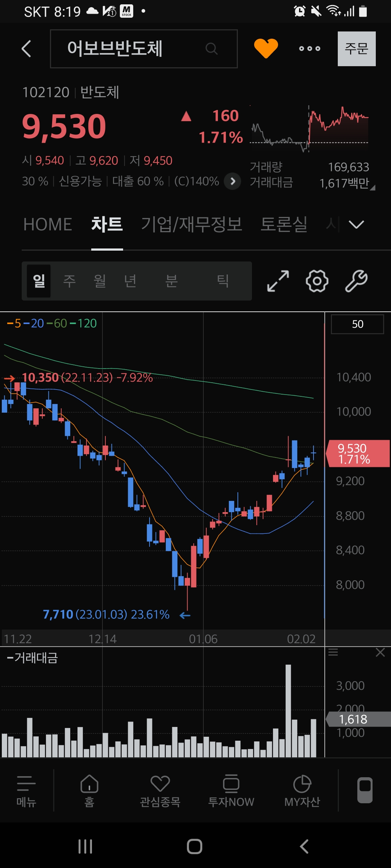391x868 pixels.
Task: Tap the 01.06 date on chart axis
Action: point(203,639)
